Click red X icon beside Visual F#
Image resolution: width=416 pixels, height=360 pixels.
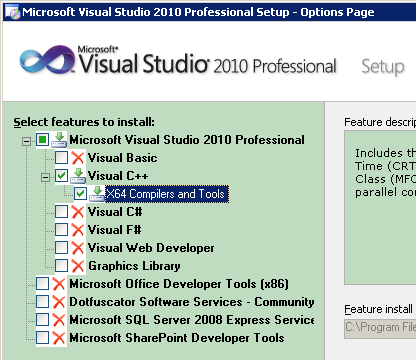pyautogui.click(x=78, y=230)
